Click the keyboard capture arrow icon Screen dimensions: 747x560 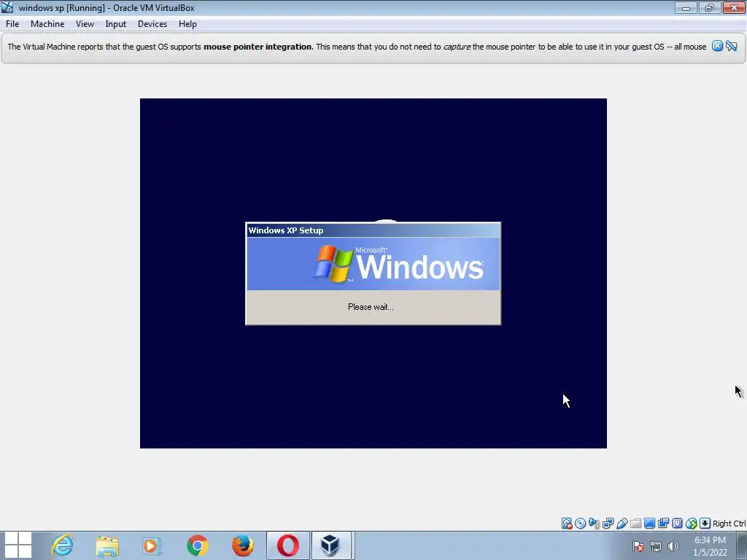(705, 524)
